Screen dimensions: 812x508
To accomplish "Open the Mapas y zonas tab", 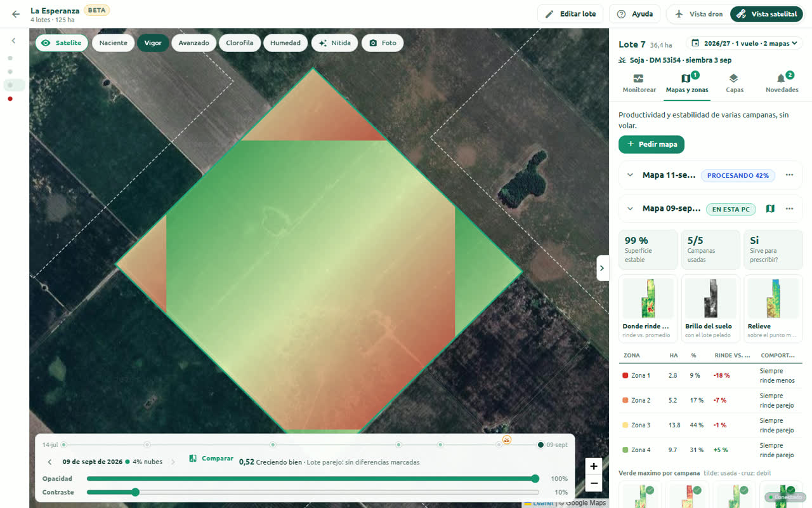I will pos(686,83).
